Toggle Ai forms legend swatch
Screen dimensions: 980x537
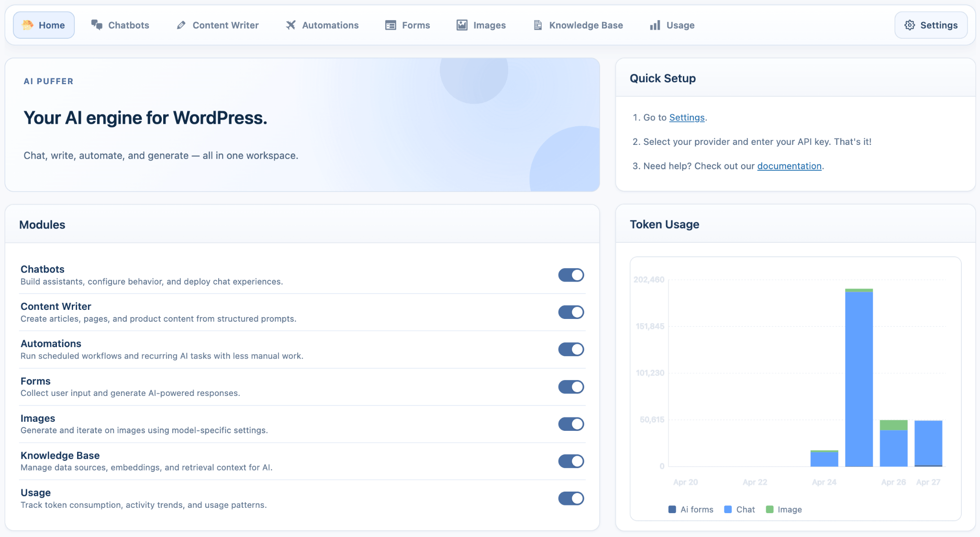click(x=672, y=509)
